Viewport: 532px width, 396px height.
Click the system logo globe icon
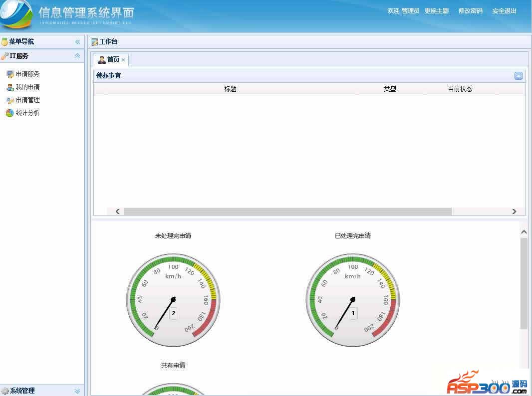coord(16,14)
